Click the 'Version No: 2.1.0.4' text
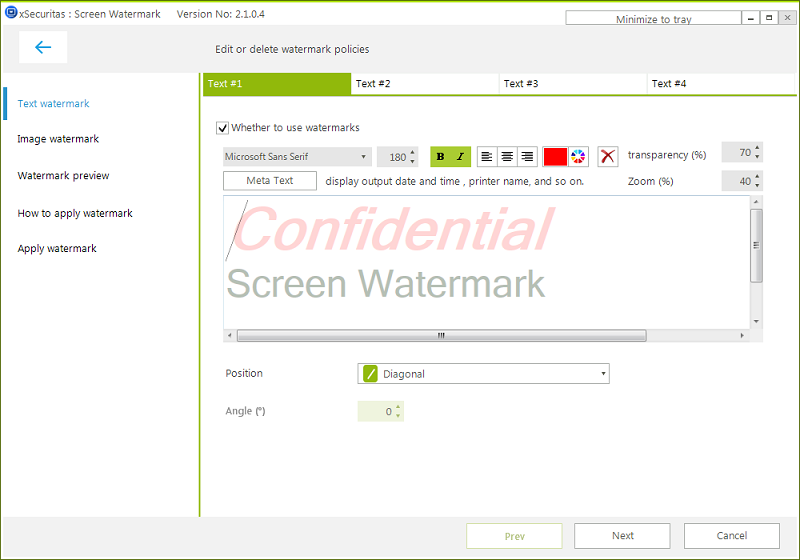 220,14
